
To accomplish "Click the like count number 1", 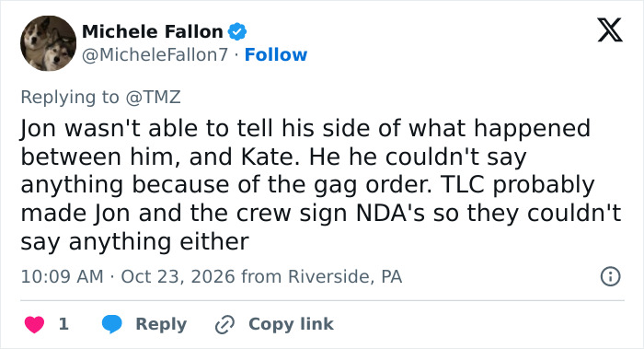I will pyautogui.click(x=63, y=324).
